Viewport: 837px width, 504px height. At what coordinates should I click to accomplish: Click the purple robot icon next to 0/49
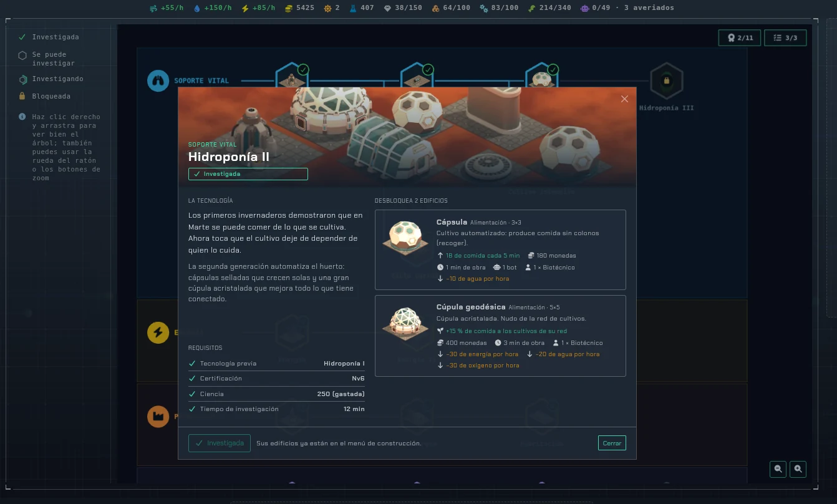[584, 8]
